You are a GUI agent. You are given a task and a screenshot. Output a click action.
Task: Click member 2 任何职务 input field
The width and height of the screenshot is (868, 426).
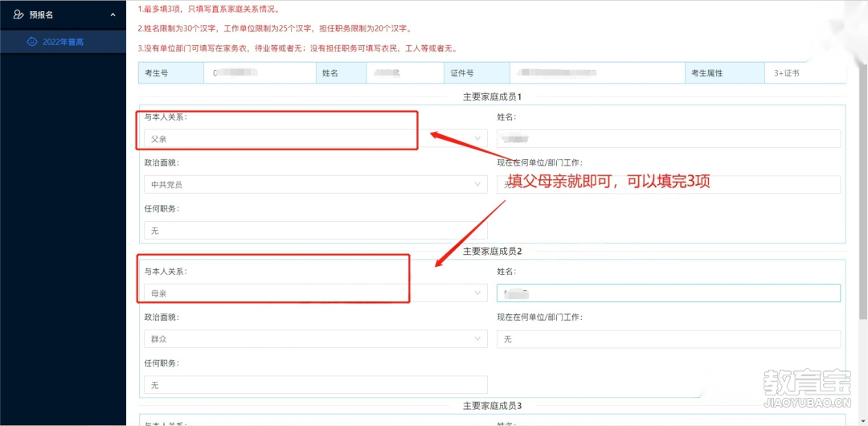coord(315,385)
